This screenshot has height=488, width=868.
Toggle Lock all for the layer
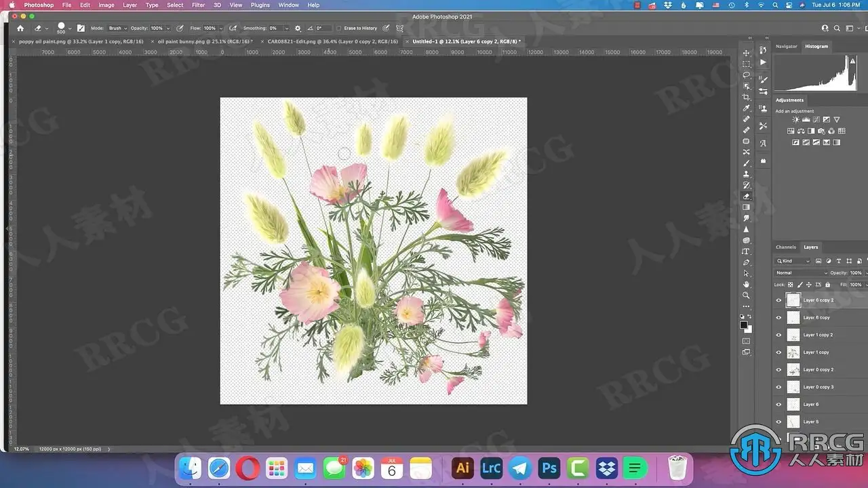click(827, 285)
